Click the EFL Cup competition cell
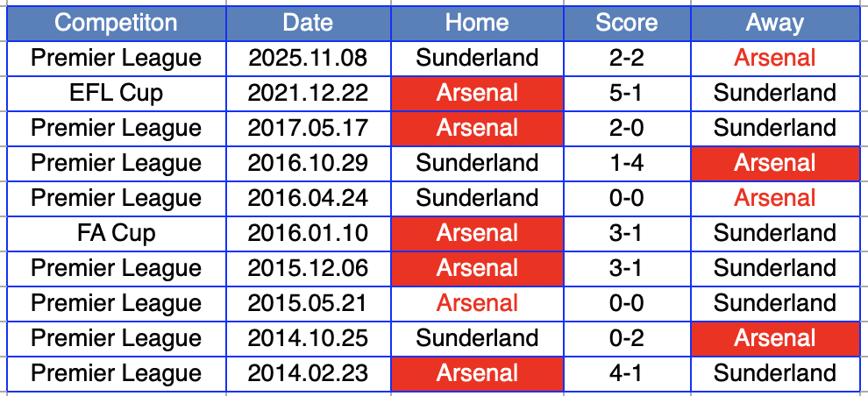868x396 pixels. (116, 93)
